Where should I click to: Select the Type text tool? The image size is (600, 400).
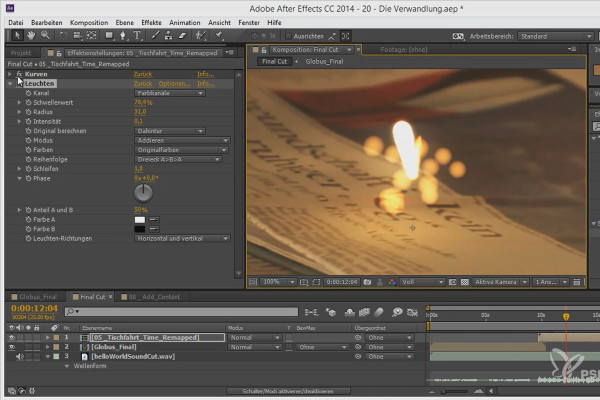click(x=137, y=36)
